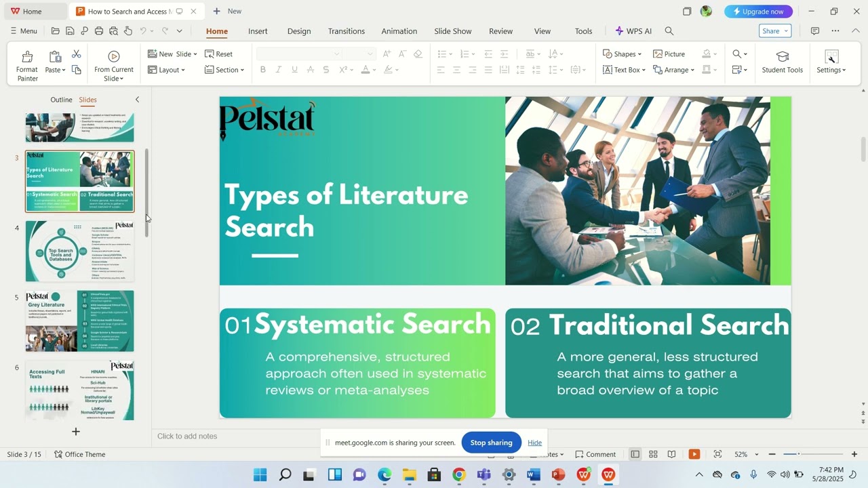Click the fit slide to window icon
Viewport: 868px width, 488px height.
coord(717,454)
